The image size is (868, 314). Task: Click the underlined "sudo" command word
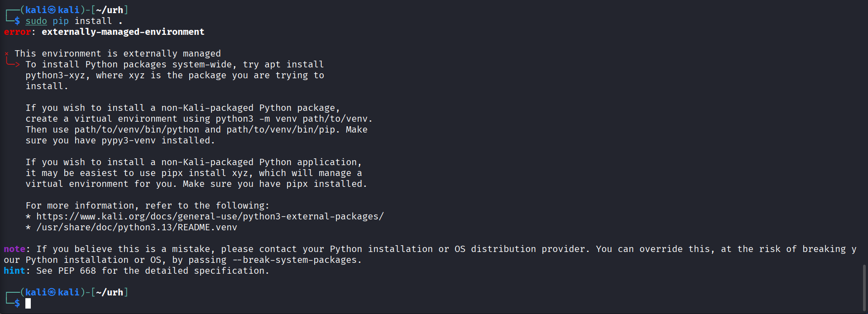click(x=36, y=21)
